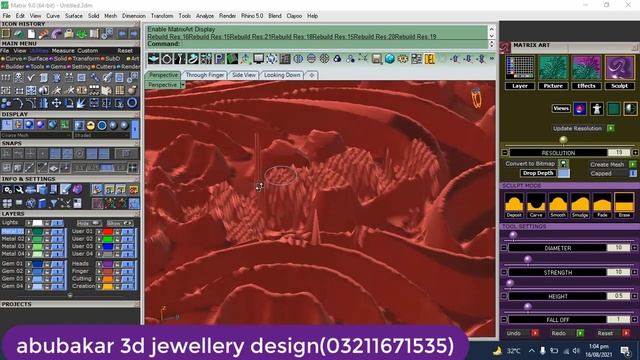The height and width of the screenshot is (360, 640).
Task: Select the Smudge sculpt mode
Action: click(x=580, y=205)
